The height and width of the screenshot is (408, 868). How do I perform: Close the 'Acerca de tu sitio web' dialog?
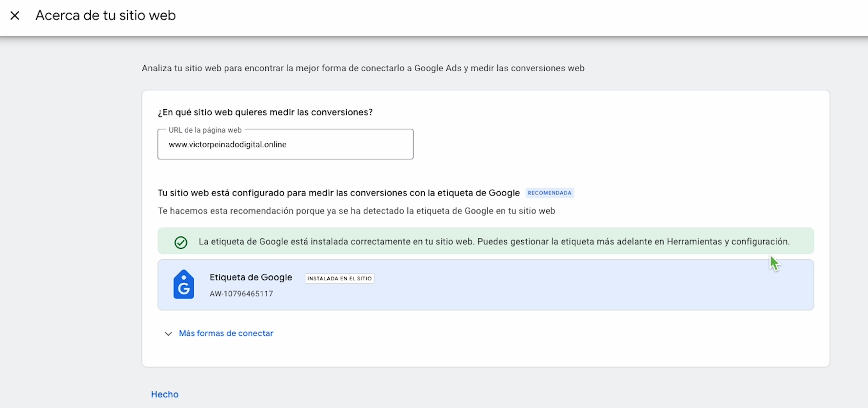click(x=15, y=16)
